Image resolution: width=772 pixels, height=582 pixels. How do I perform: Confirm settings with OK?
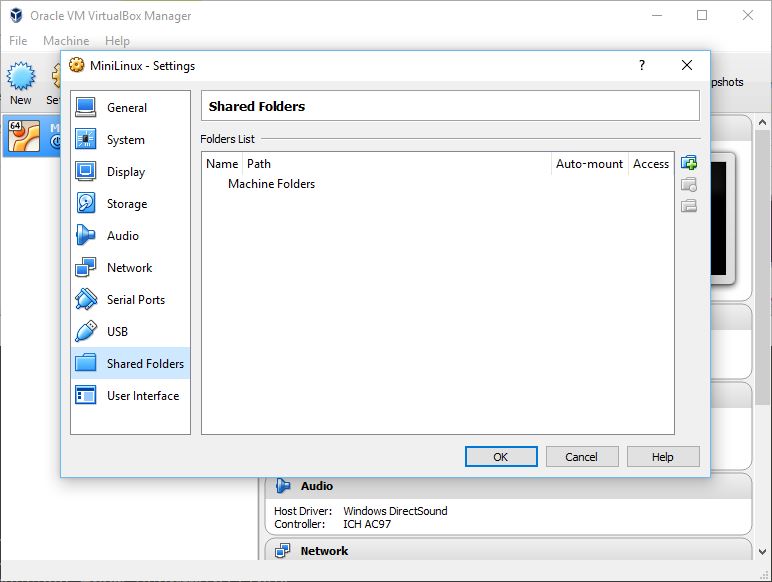[x=501, y=457]
